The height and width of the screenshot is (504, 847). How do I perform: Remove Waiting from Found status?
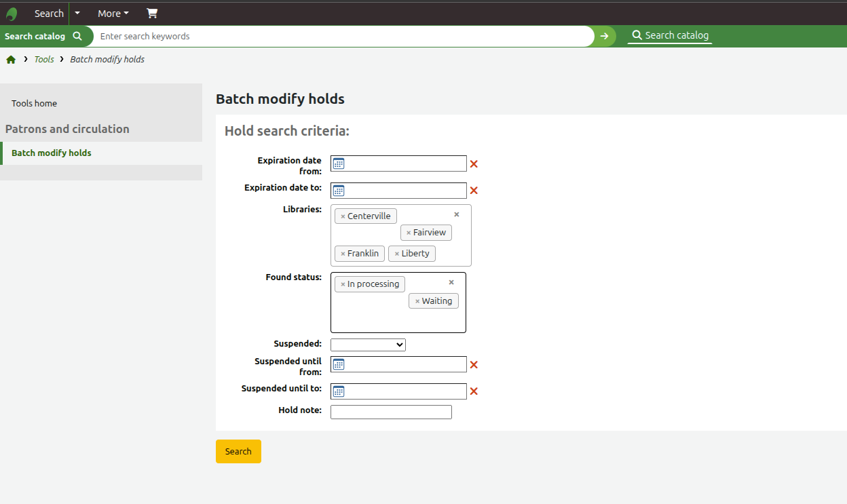(417, 301)
